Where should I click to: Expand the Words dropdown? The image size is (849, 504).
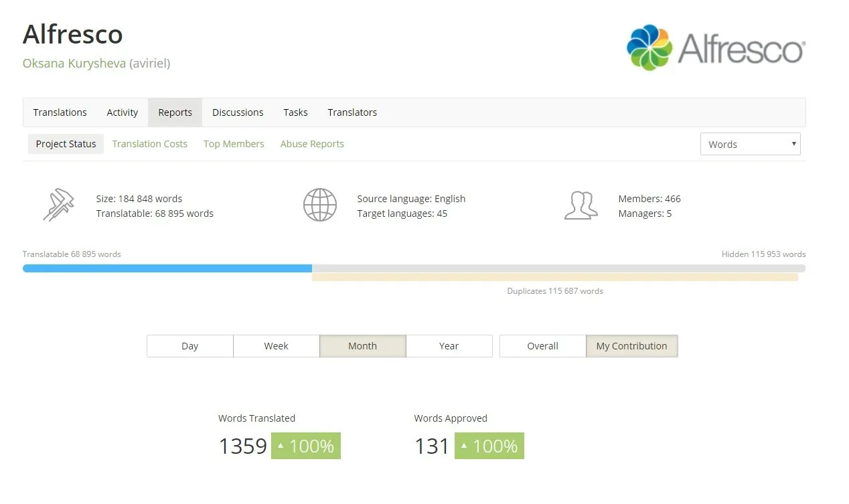point(751,144)
